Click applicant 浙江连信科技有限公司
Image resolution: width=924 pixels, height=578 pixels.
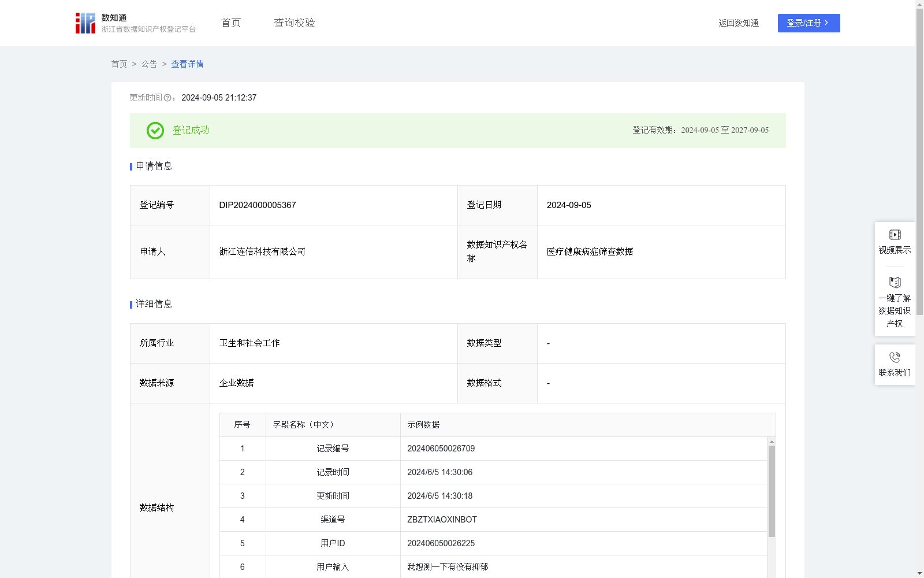[262, 252]
